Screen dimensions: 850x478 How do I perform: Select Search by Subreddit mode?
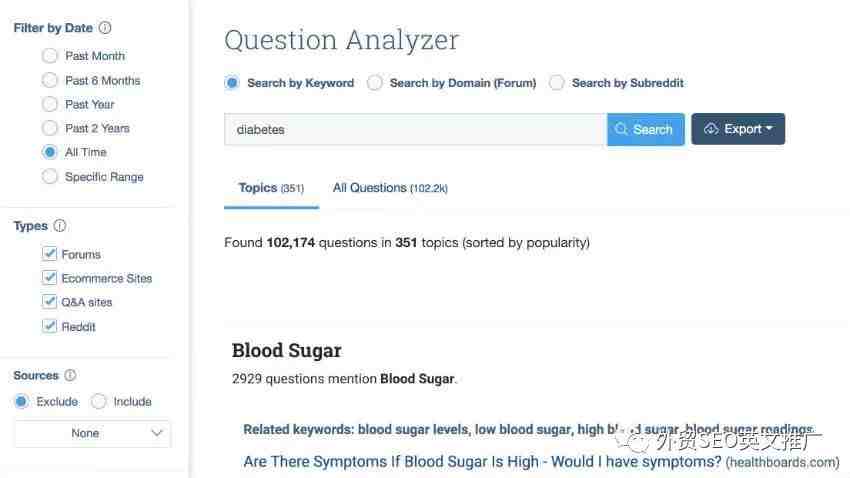(556, 83)
